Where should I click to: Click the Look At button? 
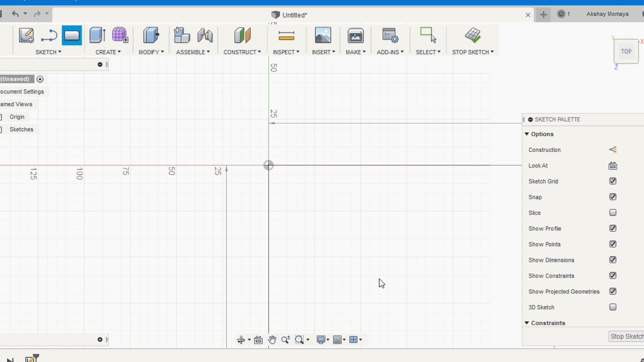612,165
